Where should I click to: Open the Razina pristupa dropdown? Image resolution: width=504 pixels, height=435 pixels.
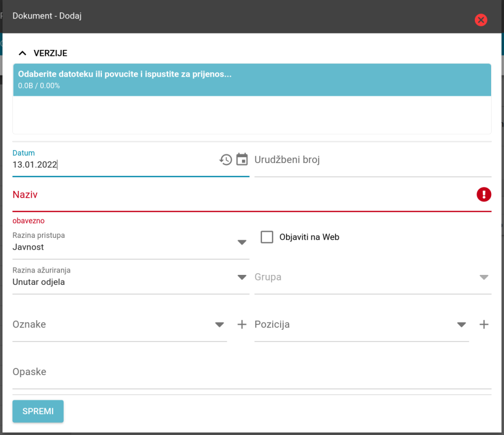coord(131,244)
